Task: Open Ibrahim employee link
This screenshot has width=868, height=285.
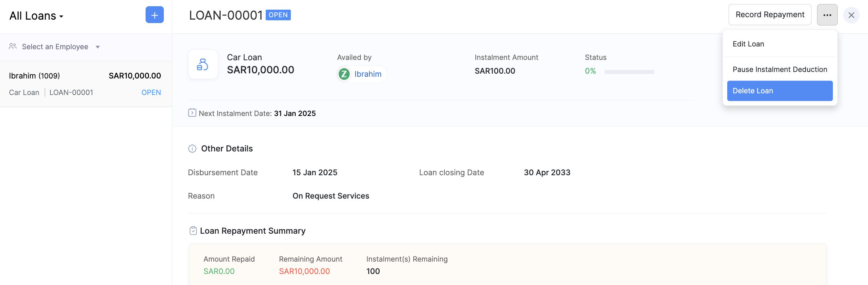Action: pyautogui.click(x=368, y=74)
